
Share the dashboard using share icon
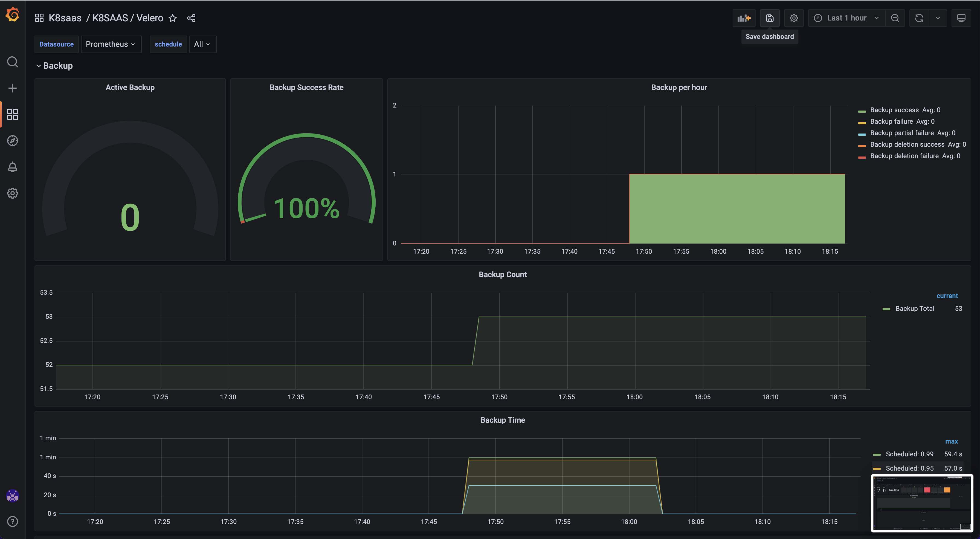pyautogui.click(x=191, y=18)
